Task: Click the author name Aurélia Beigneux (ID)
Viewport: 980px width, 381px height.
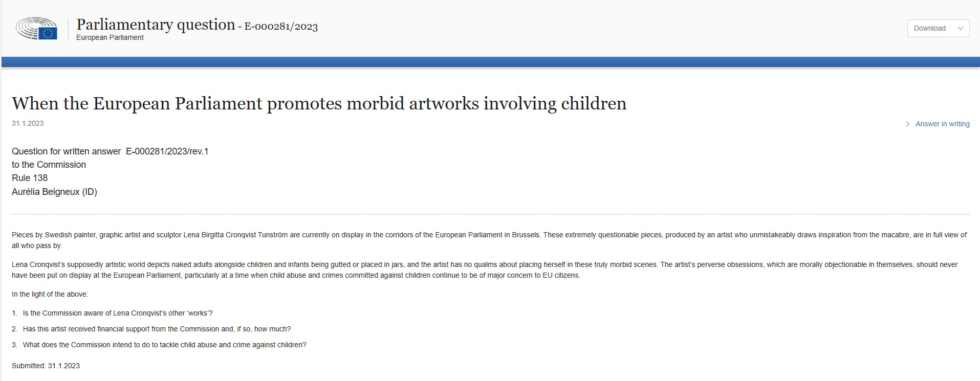Action: coord(54,192)
